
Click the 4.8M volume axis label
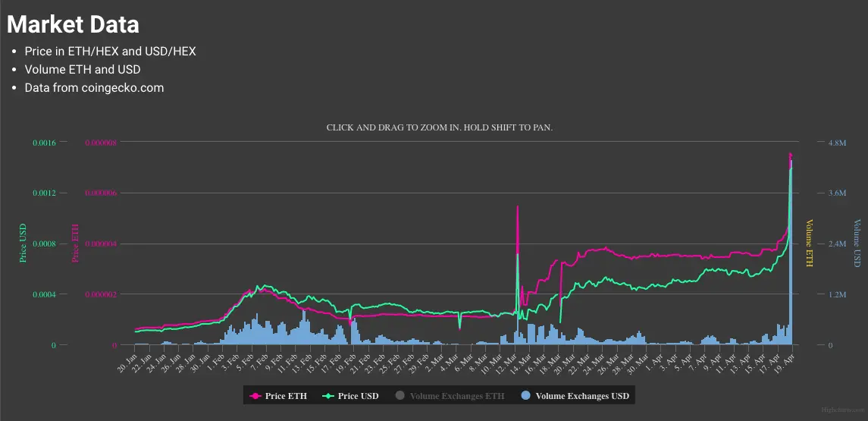click(x=837, y=143)
